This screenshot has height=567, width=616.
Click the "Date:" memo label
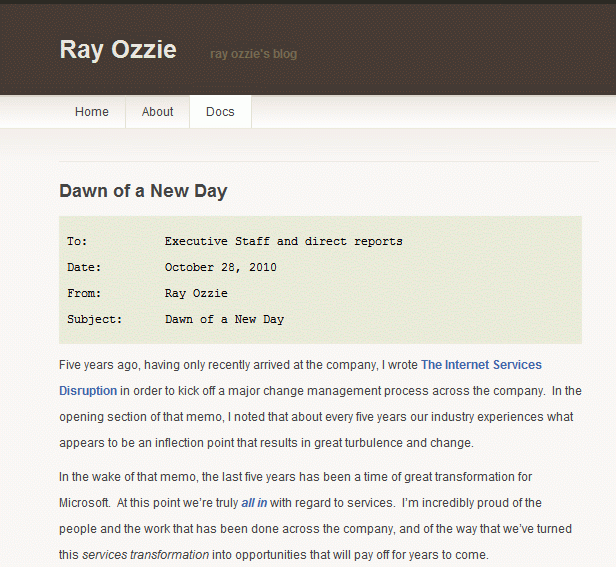pos(84,268)
